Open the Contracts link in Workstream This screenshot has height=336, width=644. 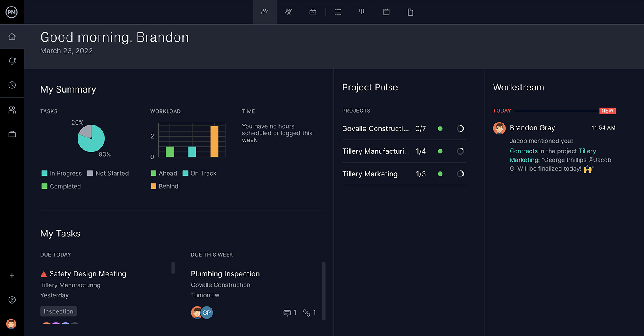pos(523,151)
